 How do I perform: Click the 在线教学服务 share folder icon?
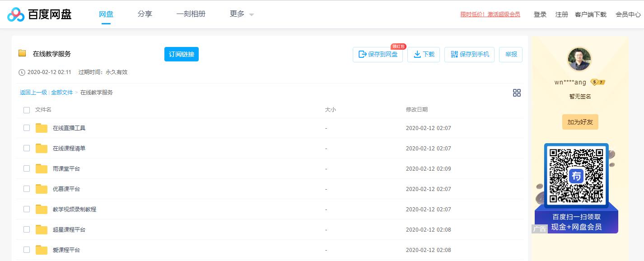22,53
